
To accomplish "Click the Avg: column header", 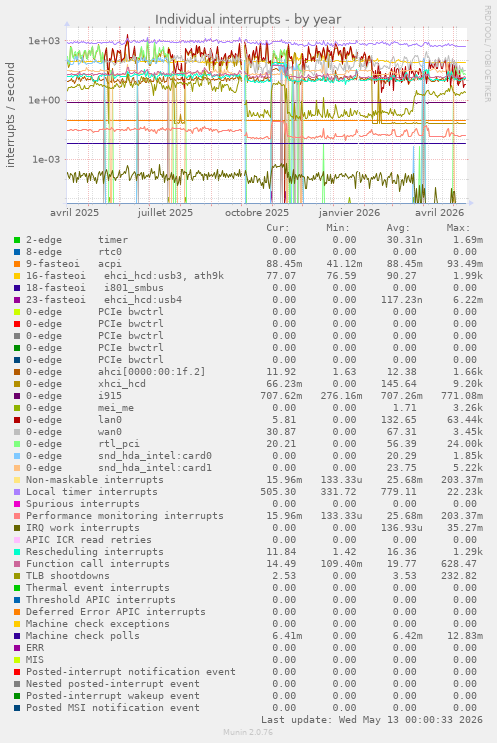I will [x=398, y=228].
